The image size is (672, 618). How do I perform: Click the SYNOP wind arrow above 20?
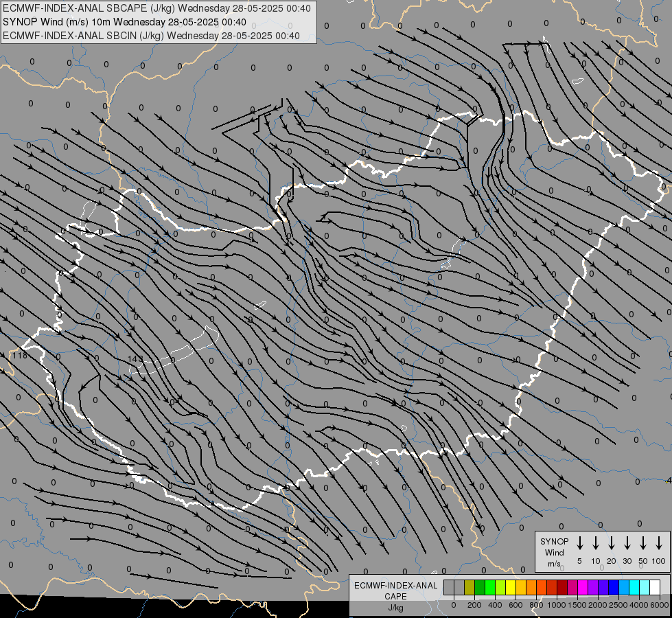[x=612, y=543]
